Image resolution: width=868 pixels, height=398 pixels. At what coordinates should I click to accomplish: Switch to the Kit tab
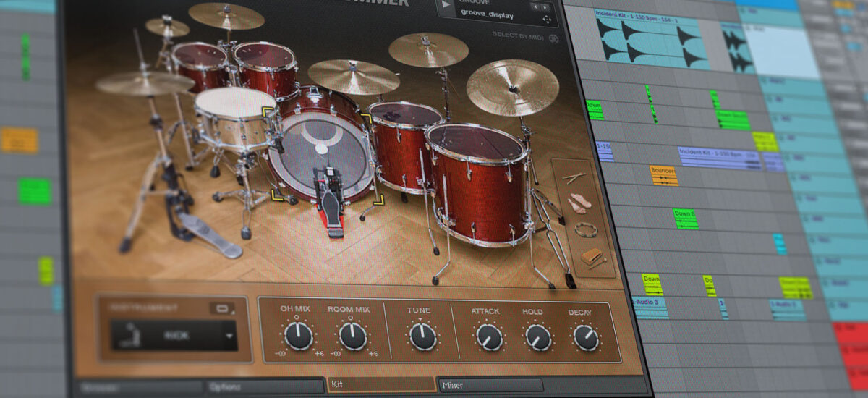(380, 384)
